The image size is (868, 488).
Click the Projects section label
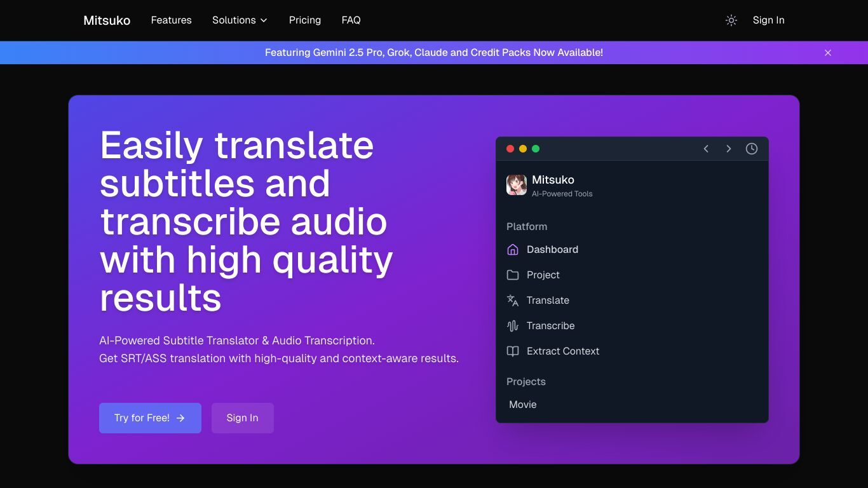point(526,382)
